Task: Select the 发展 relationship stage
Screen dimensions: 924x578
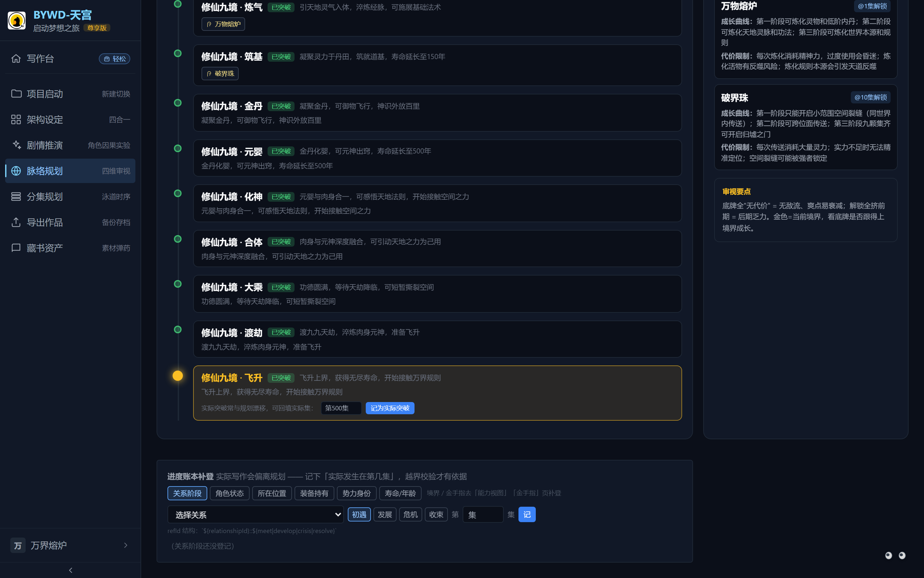Action: [x=385, y=514]
